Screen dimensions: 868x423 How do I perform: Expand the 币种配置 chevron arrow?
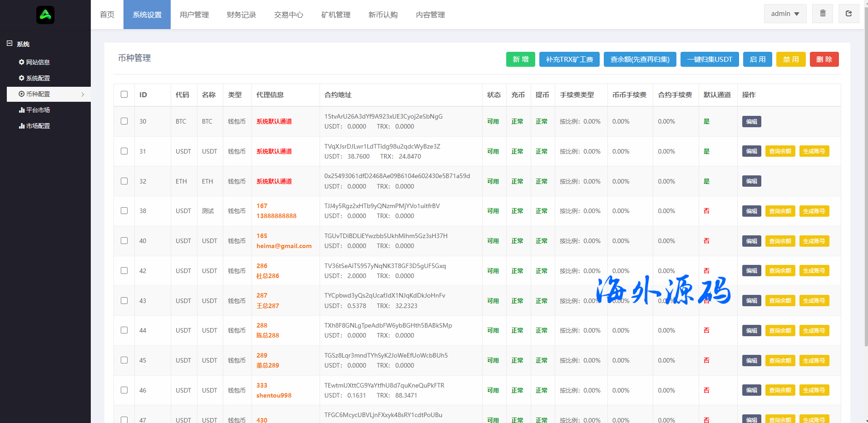pos(83,95)
